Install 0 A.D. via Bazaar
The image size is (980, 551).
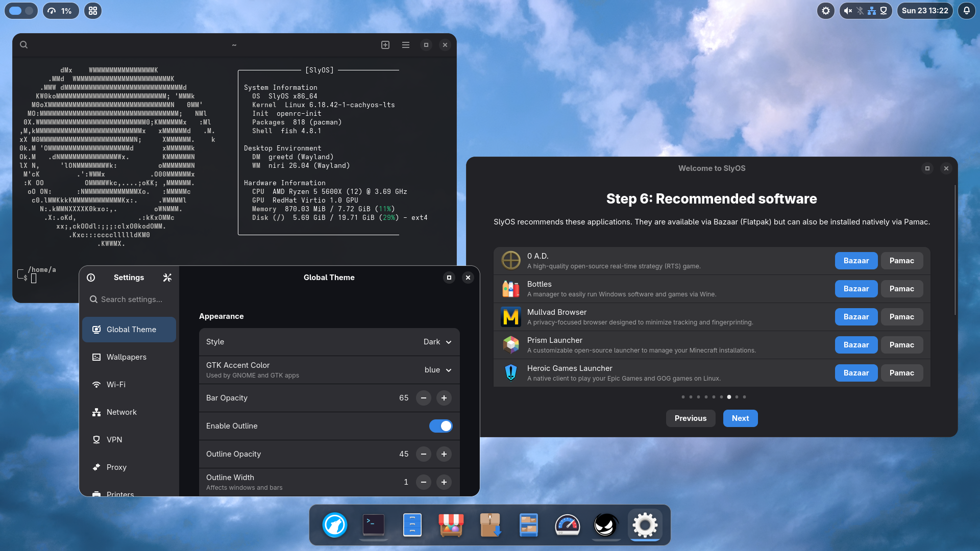click(x=856, y=261)
